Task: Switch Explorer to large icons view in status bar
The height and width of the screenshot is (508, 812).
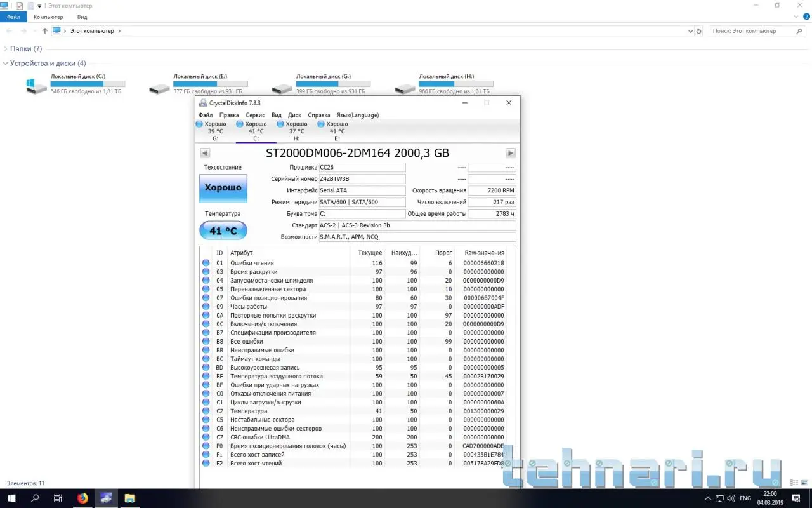Action: [803, 483]
